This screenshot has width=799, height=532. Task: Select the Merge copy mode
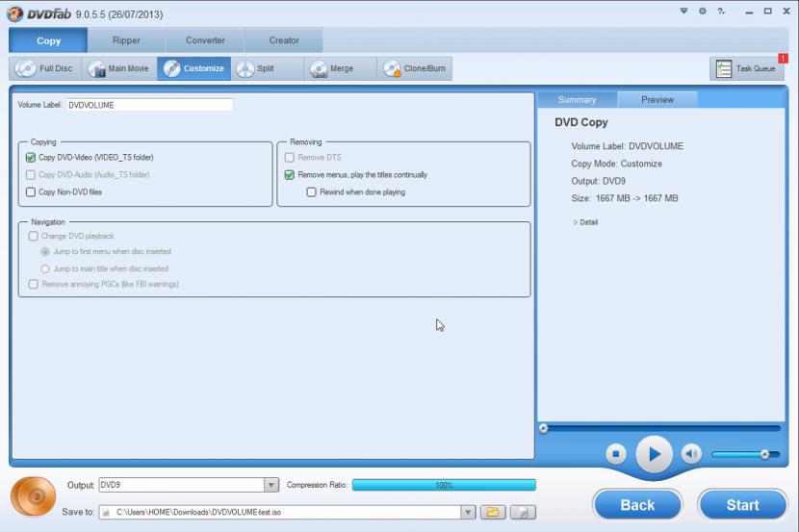[x=341, y=68]
